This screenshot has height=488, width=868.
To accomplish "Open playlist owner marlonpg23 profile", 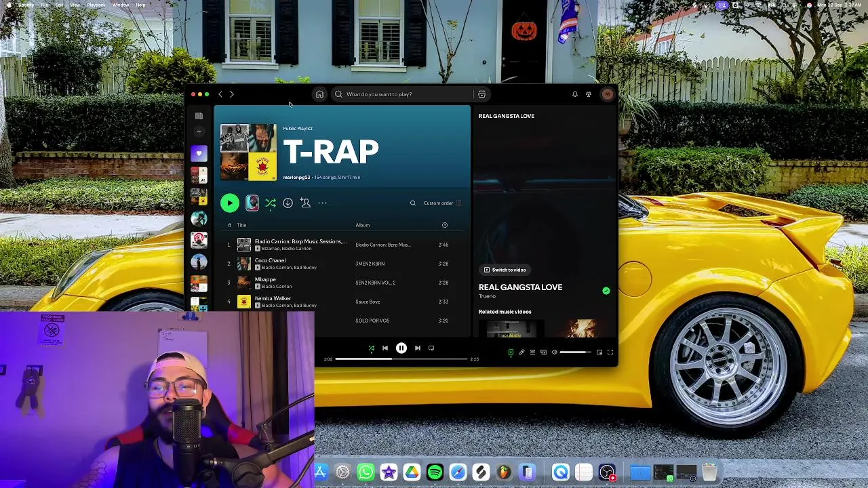I will tap(296, 178).
